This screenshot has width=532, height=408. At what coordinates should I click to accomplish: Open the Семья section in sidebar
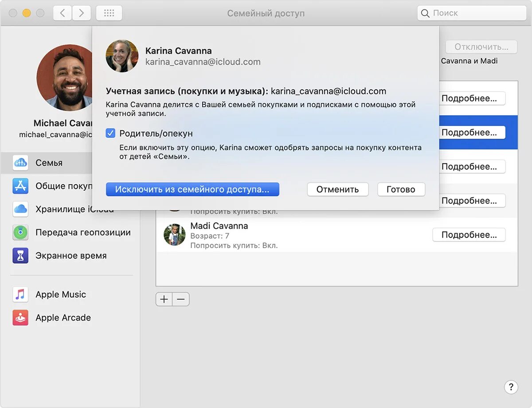50,163
